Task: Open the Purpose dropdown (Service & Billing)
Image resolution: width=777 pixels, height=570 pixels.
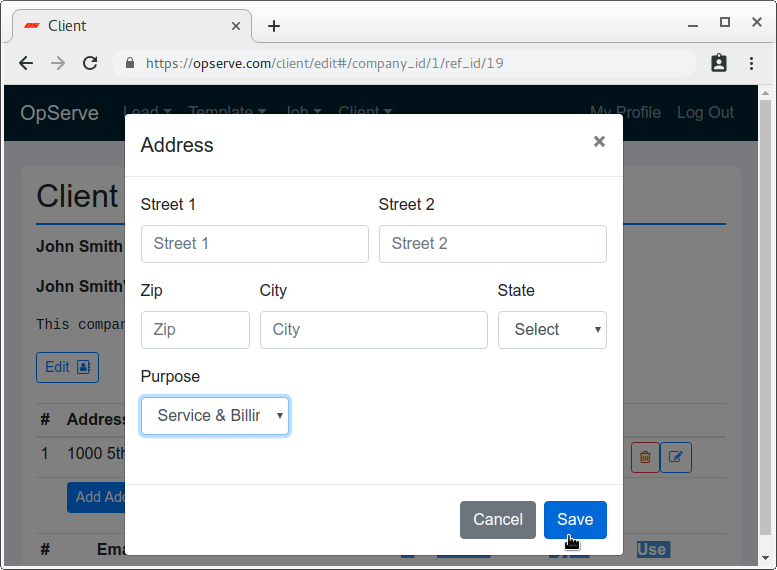Action: click(x=215, y=416)
